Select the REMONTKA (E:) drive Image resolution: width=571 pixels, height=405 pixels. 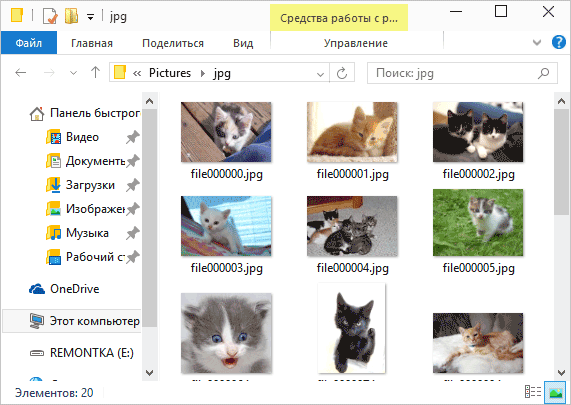tap(82, 353)
